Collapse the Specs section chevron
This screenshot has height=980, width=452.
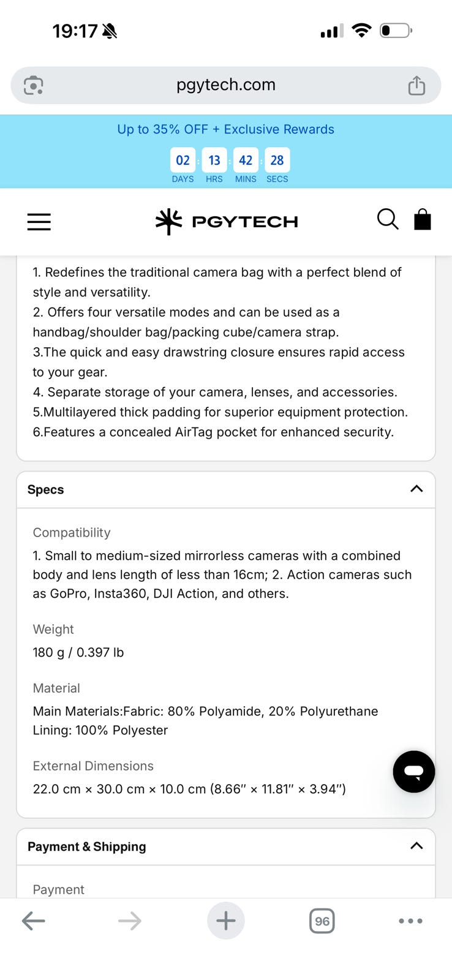pyautogui.click(x=416, y=489)
